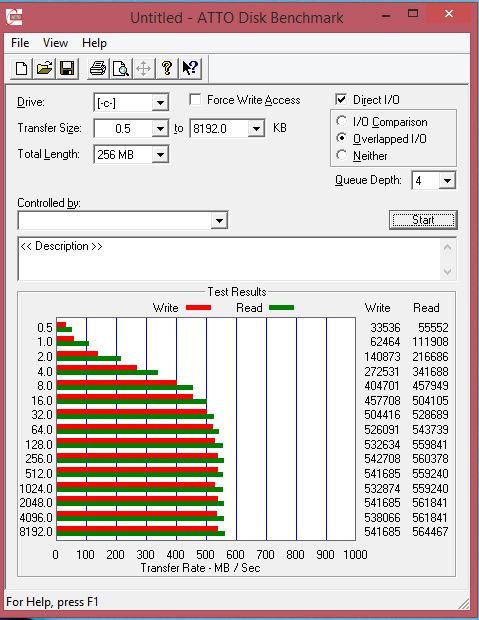
Task: Click the Start button
Action: pos(423,220)
